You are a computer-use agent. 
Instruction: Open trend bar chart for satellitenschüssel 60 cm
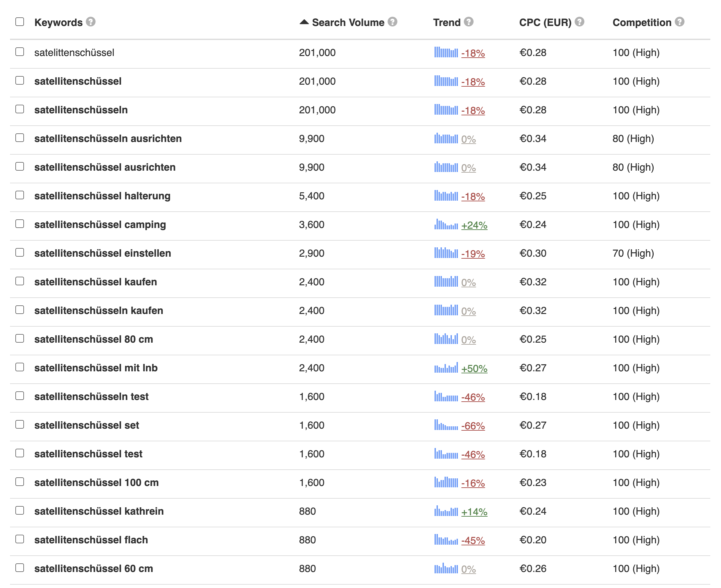point(446,568)
